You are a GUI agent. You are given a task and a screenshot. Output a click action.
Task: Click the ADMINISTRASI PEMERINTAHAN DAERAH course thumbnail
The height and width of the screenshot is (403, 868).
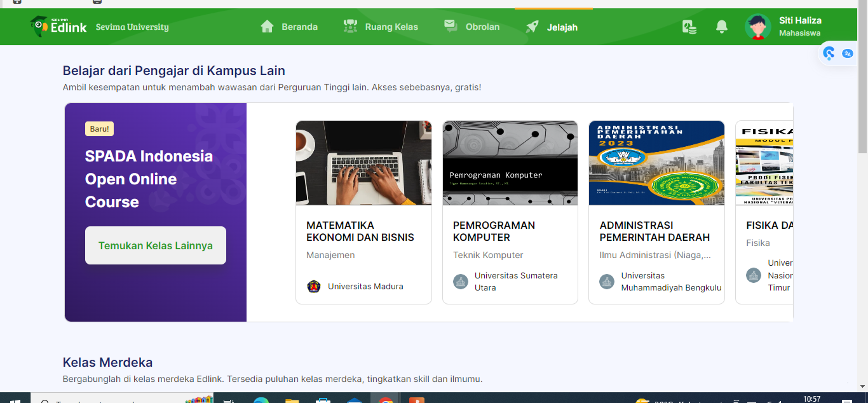pos(656,163)
